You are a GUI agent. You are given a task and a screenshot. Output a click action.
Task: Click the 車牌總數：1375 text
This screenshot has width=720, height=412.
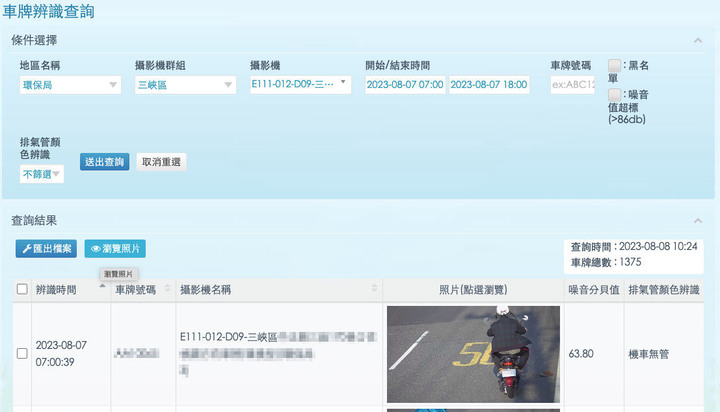(x=606, y=262)
